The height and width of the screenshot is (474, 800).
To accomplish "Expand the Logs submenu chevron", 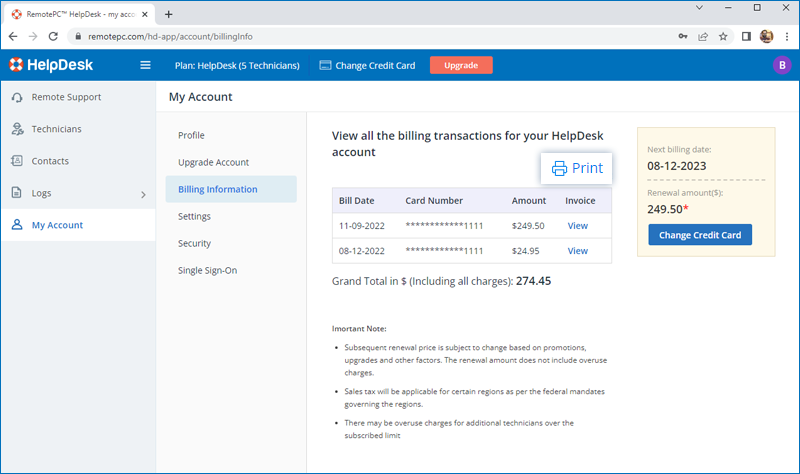I will coord(142,194).
